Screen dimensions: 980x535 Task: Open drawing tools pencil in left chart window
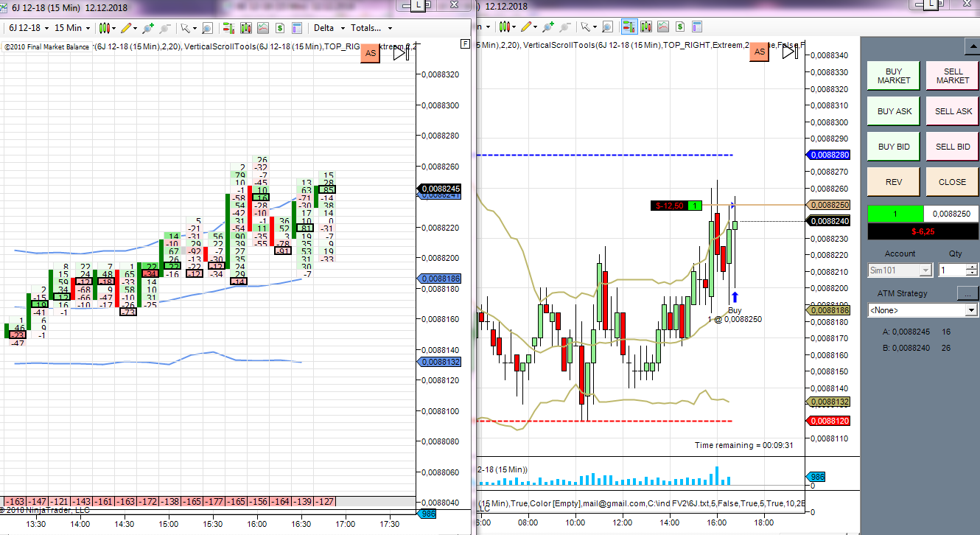coord(128,28)
